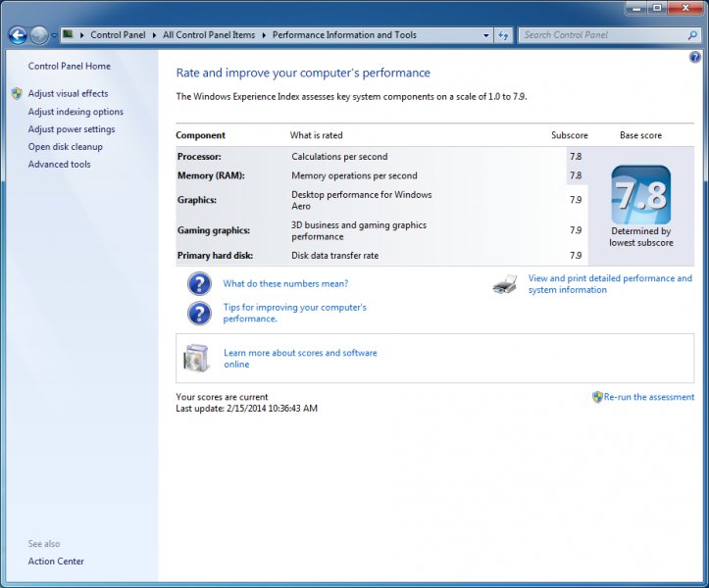Click the Base score column header

click(640, 135)
